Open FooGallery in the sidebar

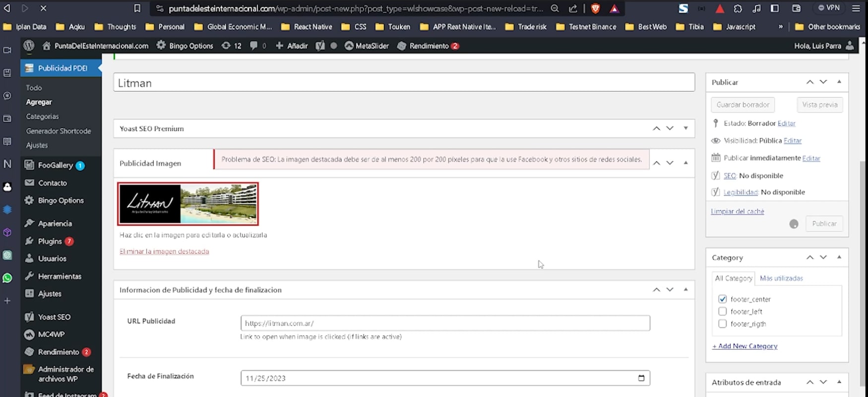(x=55, y=165)
